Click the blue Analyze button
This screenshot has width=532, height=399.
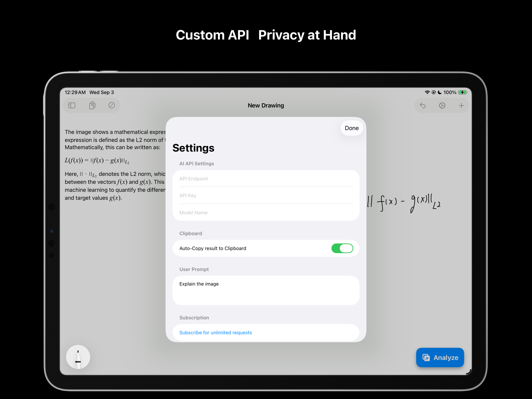pyautogui.click(x=440, y=357)
